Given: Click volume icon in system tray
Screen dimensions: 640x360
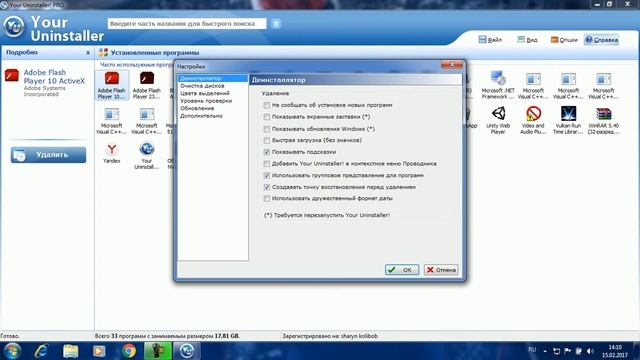Looking at the screenshot, I should pyautogui.click(x=590, y=351).
